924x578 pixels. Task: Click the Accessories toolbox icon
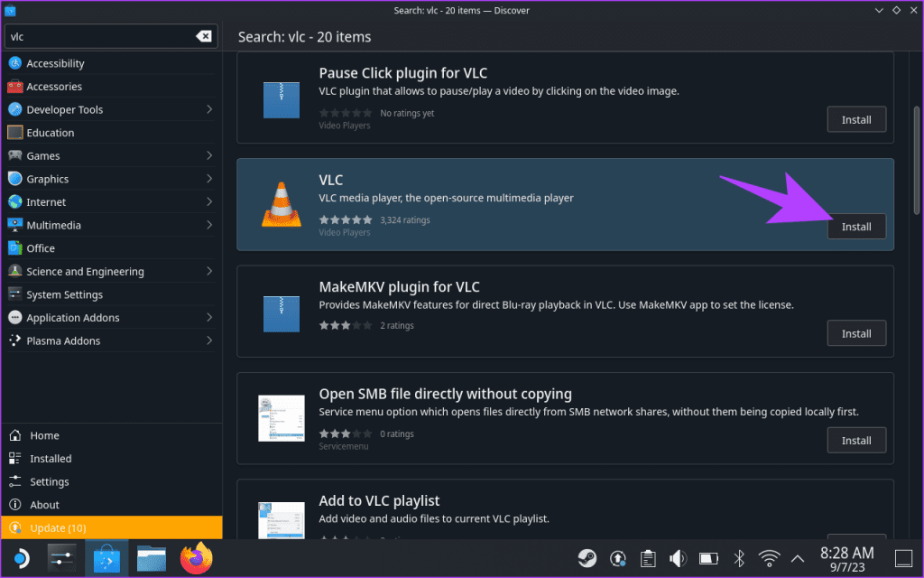[13, 86]
